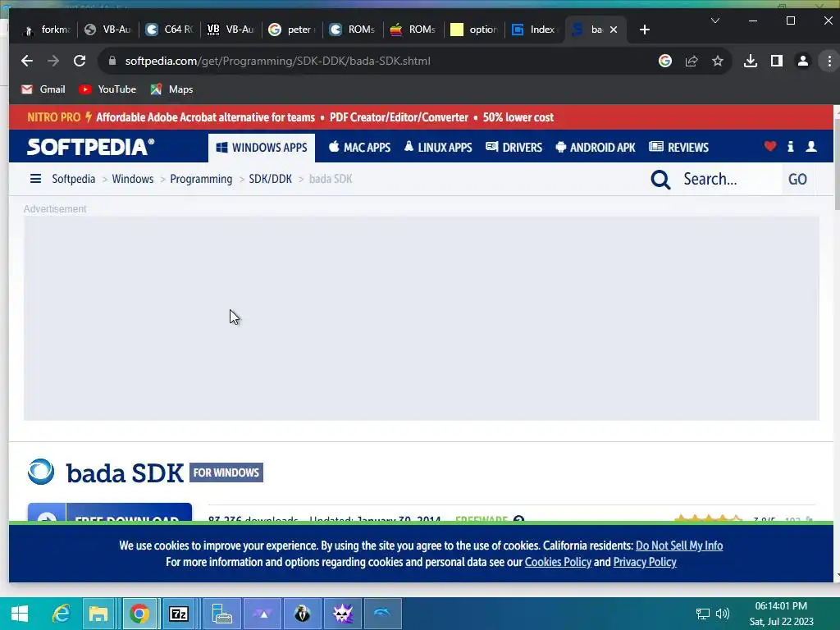
Task: Share this page via share icon
Action: [x=691, y=61]
